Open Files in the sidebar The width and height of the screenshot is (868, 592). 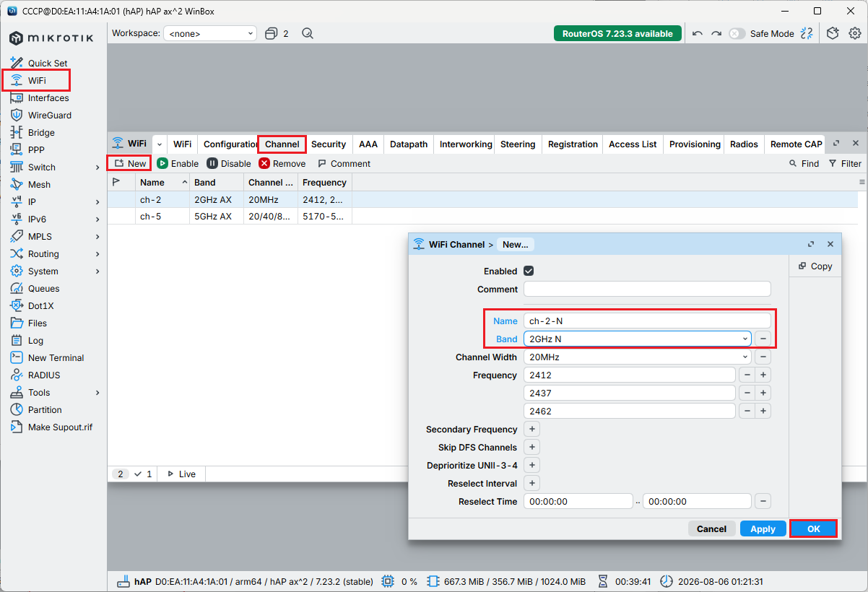click(x=29, y=323)
